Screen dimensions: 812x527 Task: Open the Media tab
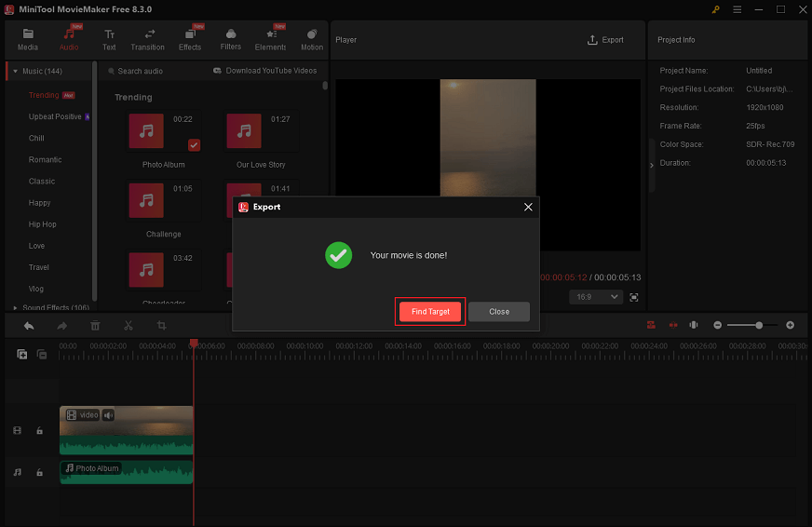27,40
